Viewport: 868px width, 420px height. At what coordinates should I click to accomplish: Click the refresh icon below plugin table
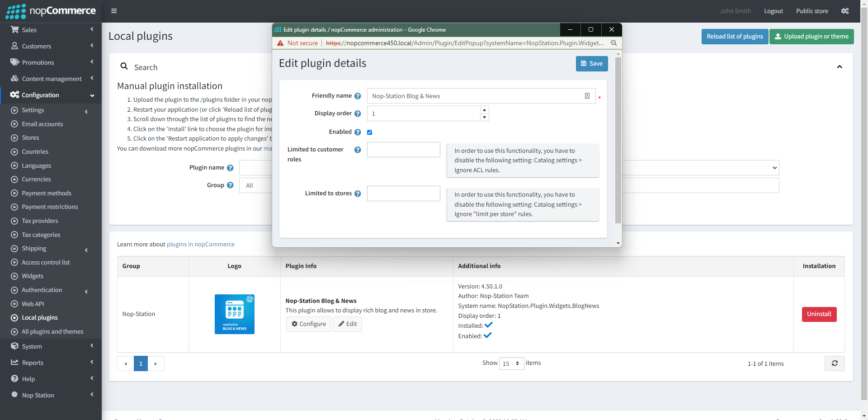click(835, 363)
